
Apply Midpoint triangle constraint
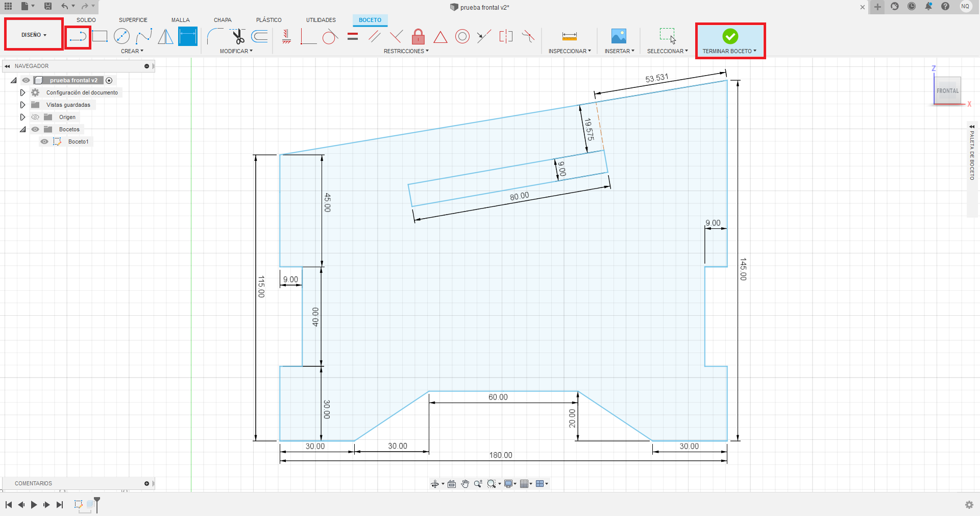(x=440, y=37)
